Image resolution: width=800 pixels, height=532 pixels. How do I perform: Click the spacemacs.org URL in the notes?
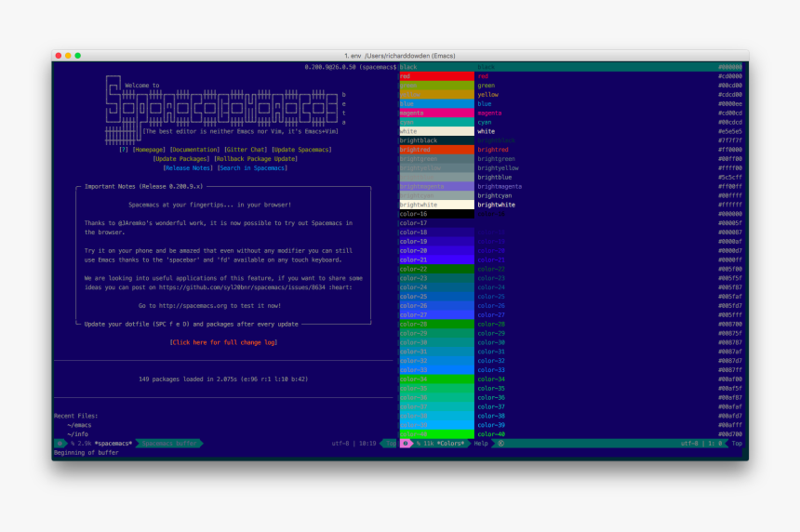[193, 306]
